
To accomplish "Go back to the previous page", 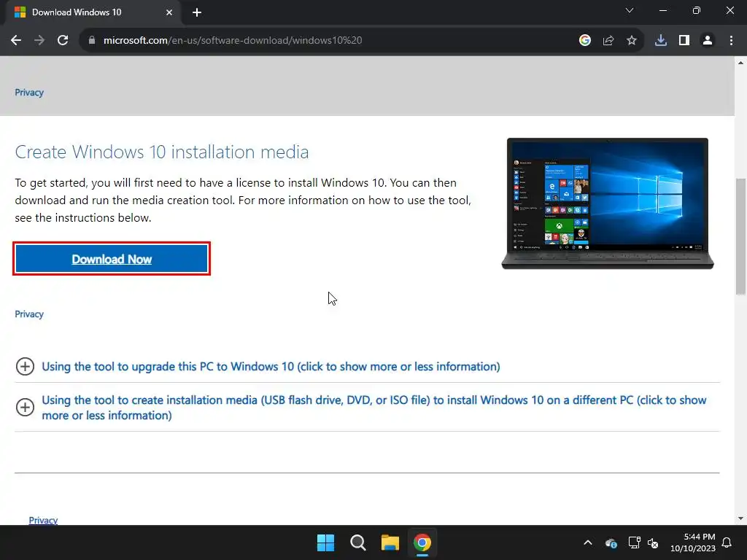I will point(16,41).
